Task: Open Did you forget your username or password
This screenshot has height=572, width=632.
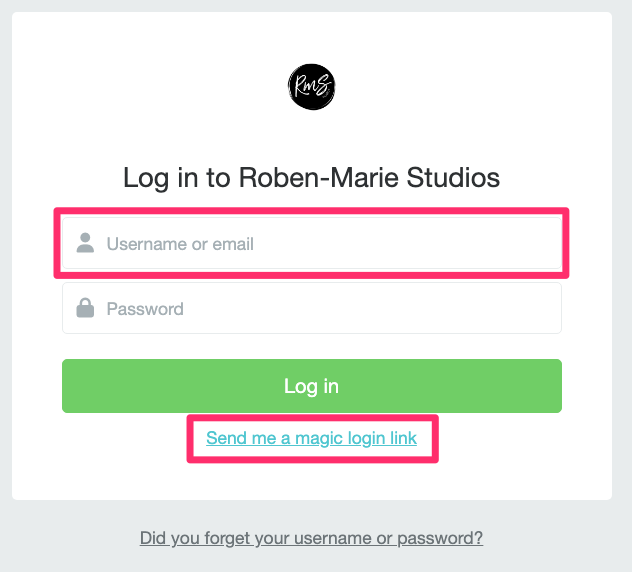Action: pyautogui.click(x=311, y=538)
